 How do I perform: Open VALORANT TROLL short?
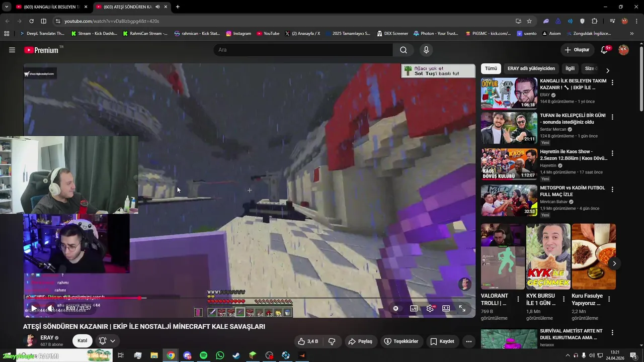tap(503, 256)
